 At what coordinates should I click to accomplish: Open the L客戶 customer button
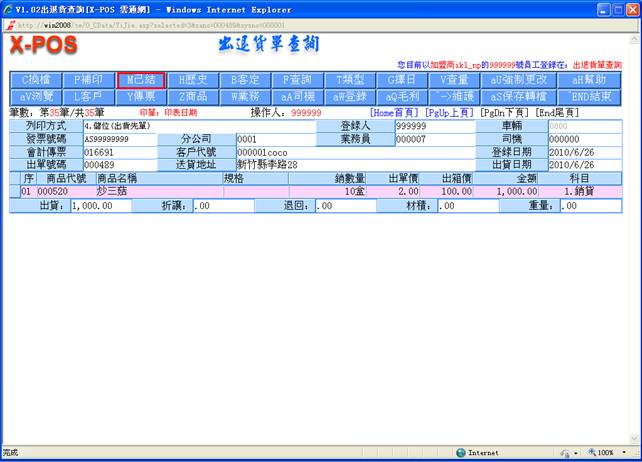(x=88, y=96)
